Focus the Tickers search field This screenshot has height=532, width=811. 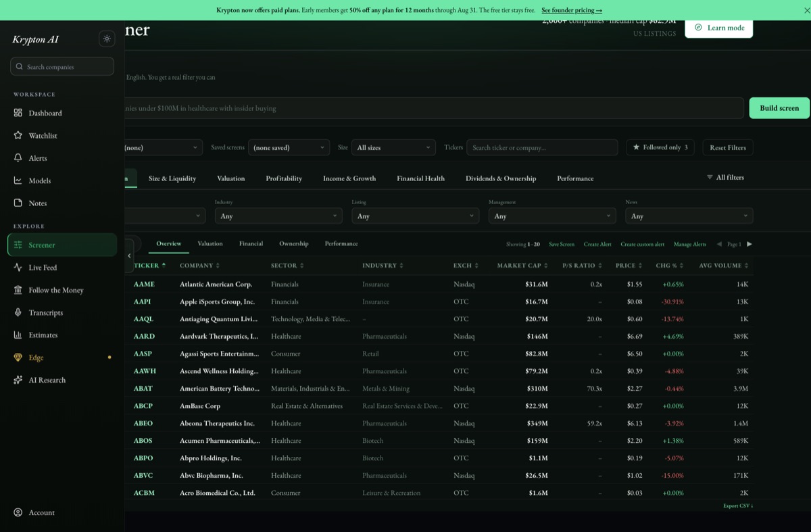click(542, 147)
